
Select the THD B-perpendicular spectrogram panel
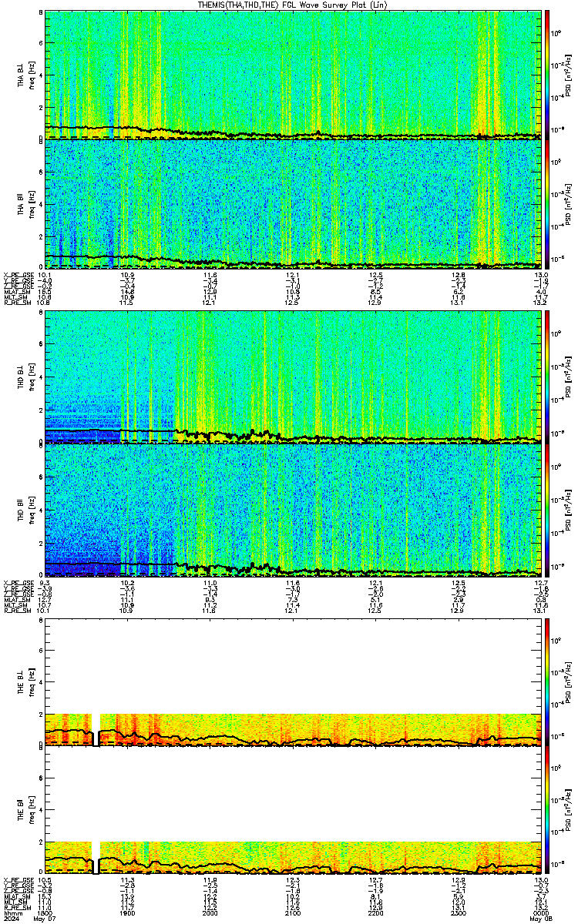(293, 377)
